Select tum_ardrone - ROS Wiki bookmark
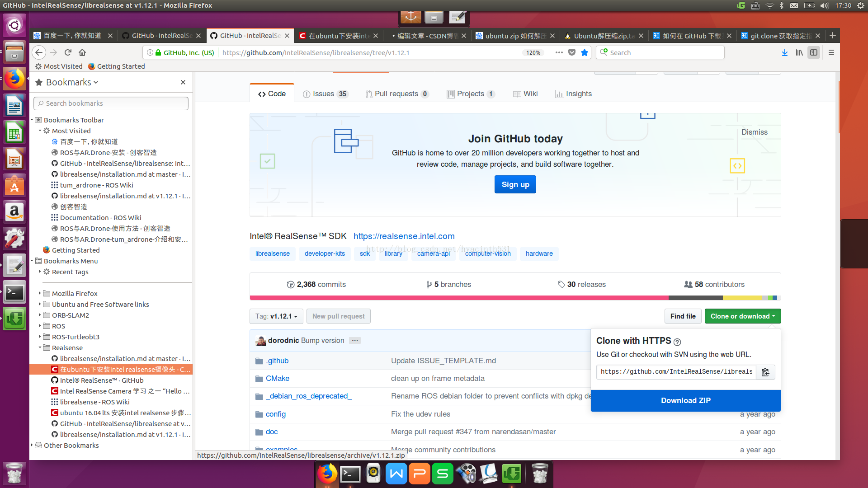The height and width of the screenshot is (488, 868). (x=96, y=185)
